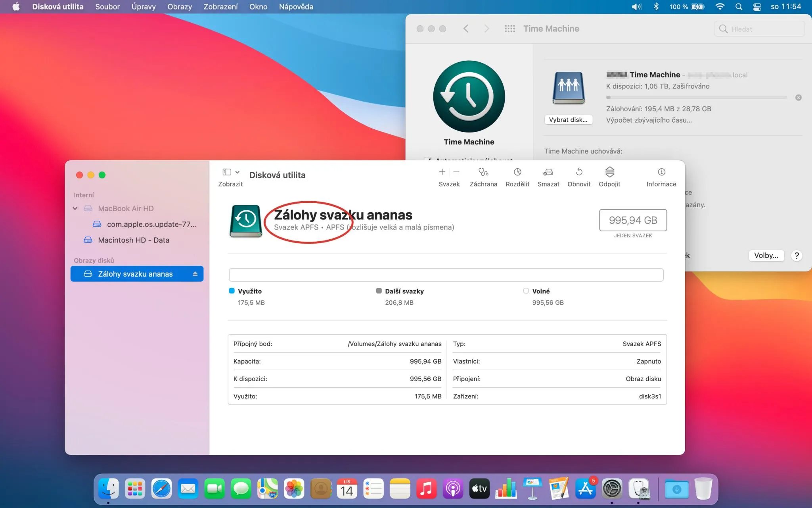The width and height of the screenshot is (812, 508).
Task: Click the Erase (Smazat) toolbar icon
Action: (548, 172)
